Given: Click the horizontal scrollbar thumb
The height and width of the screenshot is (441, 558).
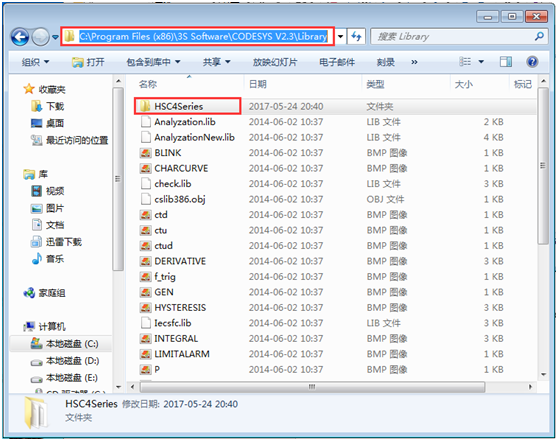Looking at the screenshot, I should pos(312,387).
